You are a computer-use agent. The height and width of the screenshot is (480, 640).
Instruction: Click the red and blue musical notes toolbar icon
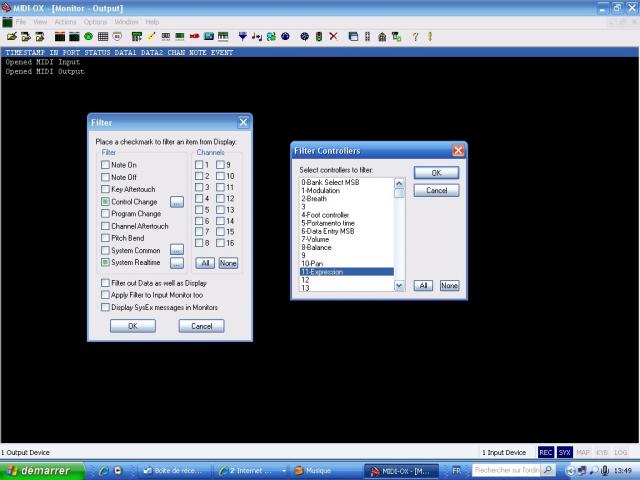pyautogui.click(x=257, y=37)
